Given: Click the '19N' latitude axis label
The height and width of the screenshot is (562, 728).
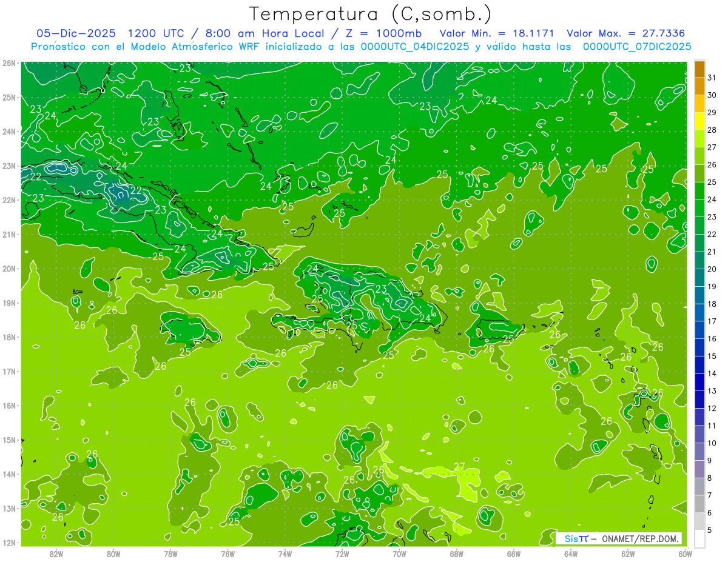Looking at the screenshot, I should tap(8, 303).
